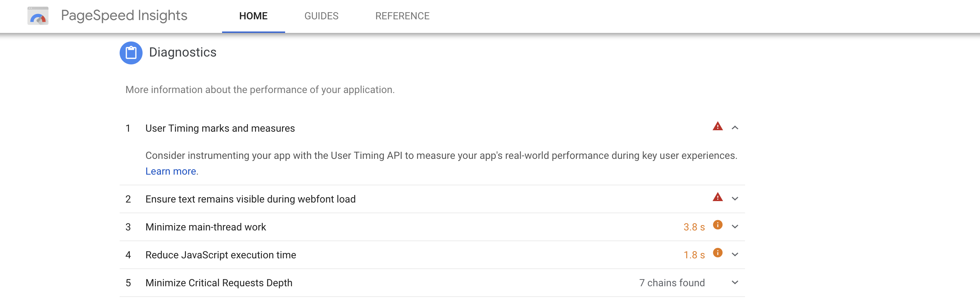Click orange info icon for JavaScript execution
Viewport: 980px width, 307px height.
click(717, 253)
